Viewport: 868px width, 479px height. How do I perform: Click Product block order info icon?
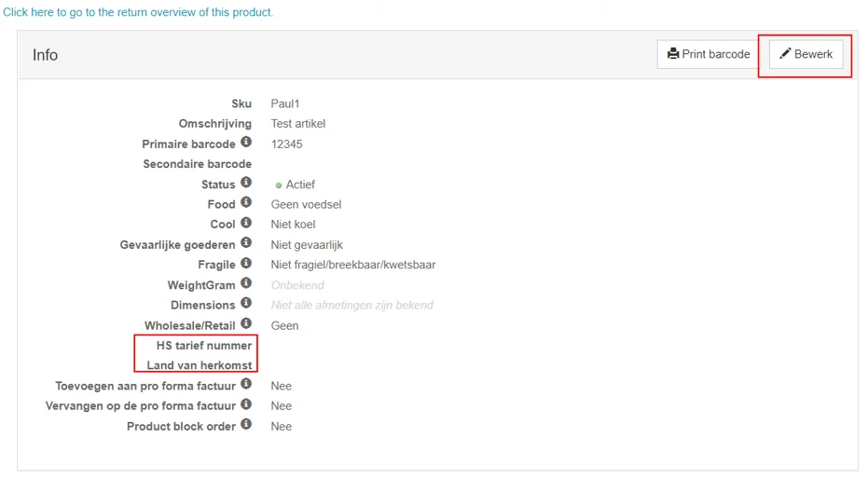pyautogui.click(x=246, y=424)
